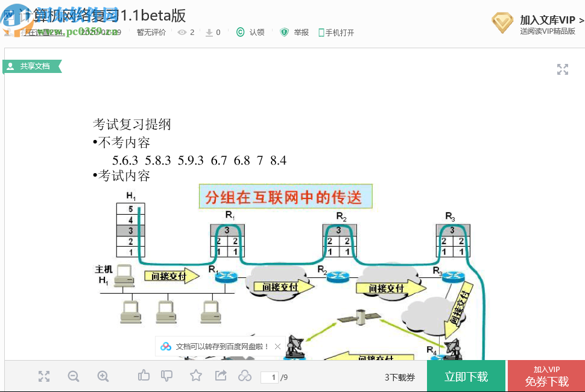Toggle thumbs-down to dislike the document
This screenshot has width=585, height=392.
coord(167,375)
